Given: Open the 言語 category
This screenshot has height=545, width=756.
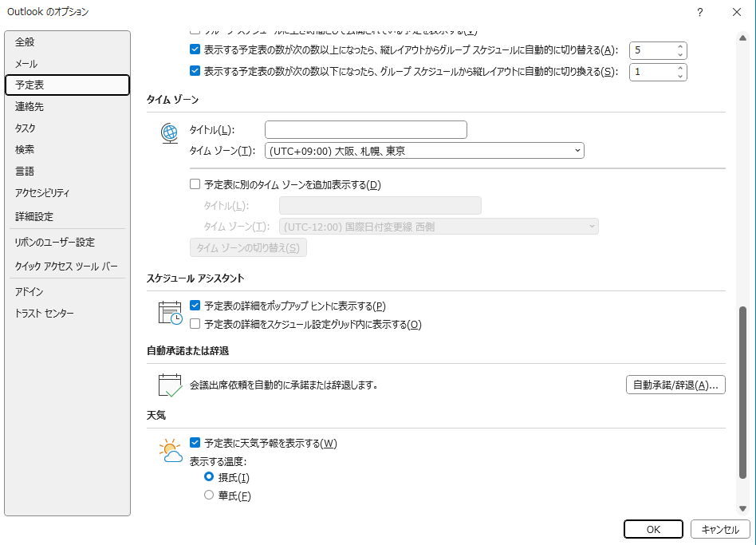Looking at the screenshot, I should point(68,172).
